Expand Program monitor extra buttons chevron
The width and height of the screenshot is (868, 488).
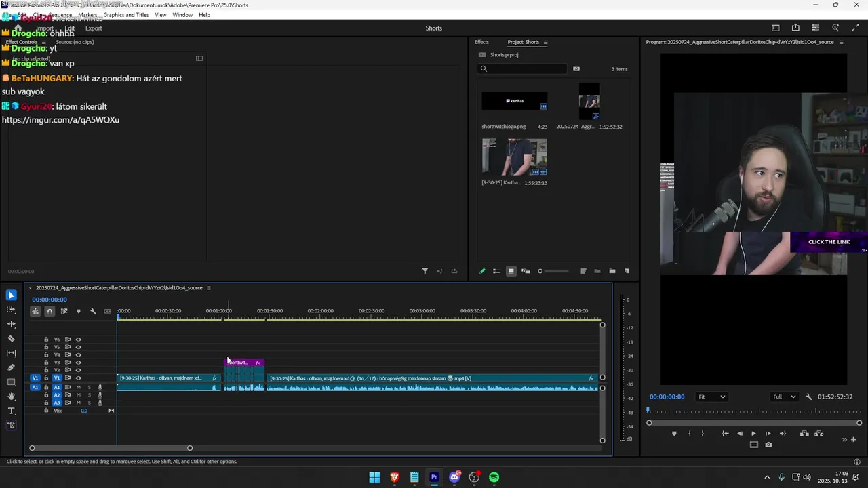[x=845, y=439]
